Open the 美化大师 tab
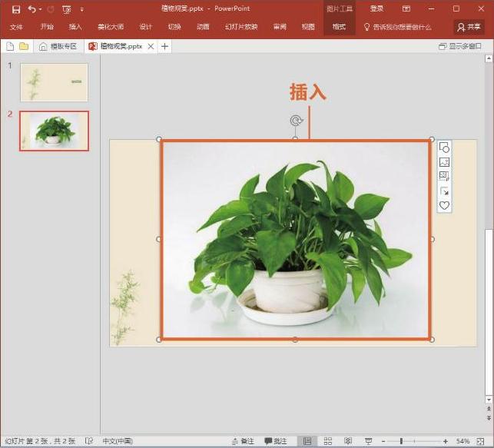The height and width of the screenshot is (448, 494). point(111,27)
